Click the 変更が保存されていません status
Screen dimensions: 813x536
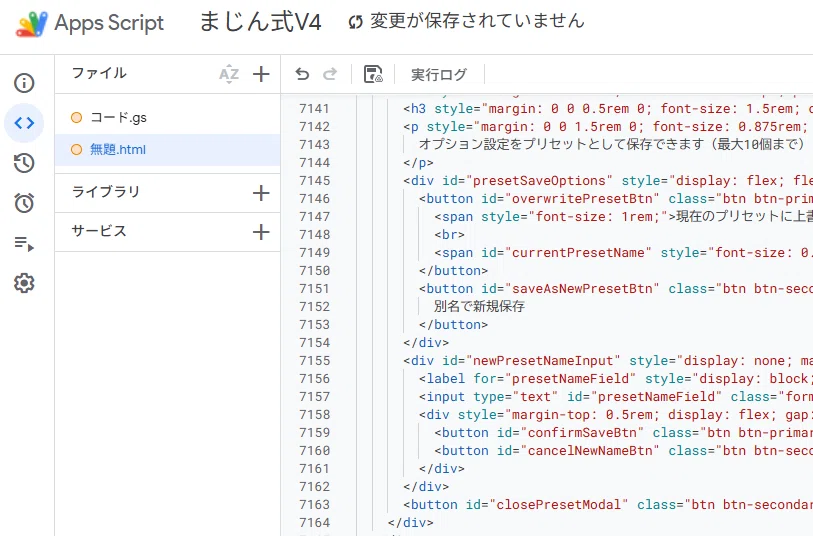pos(477,21)
